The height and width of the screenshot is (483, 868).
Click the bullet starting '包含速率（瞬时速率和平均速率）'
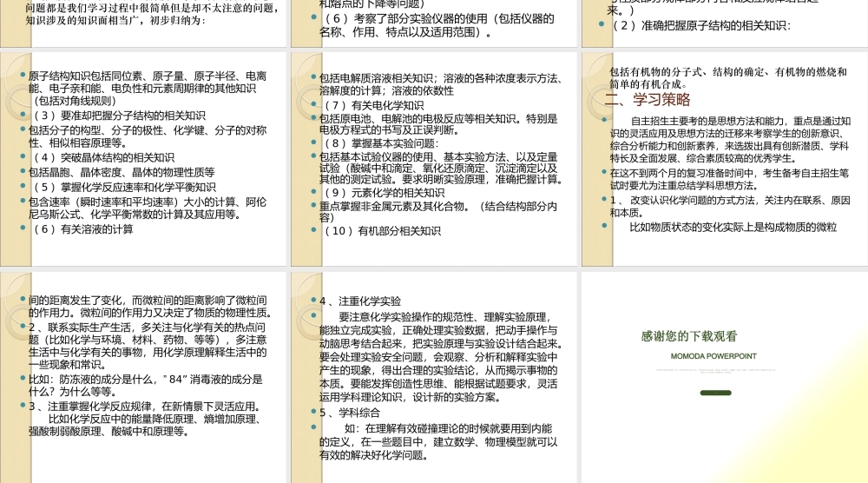148,208
